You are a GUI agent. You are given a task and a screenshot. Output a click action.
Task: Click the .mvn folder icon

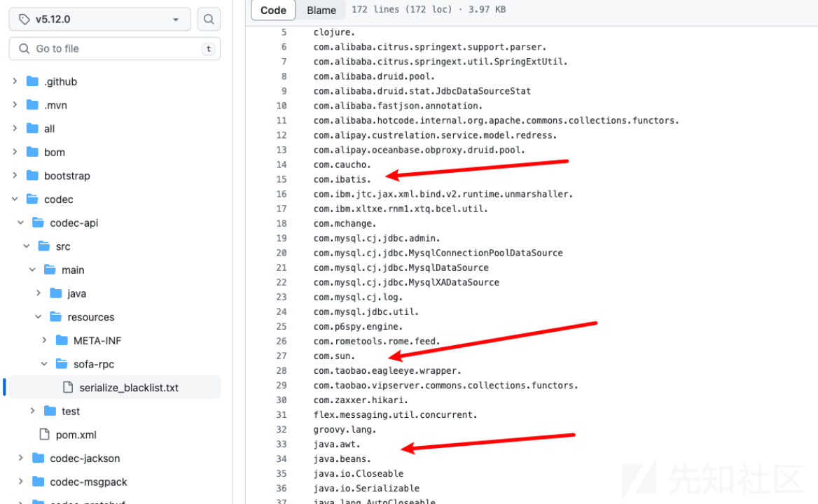32,105
